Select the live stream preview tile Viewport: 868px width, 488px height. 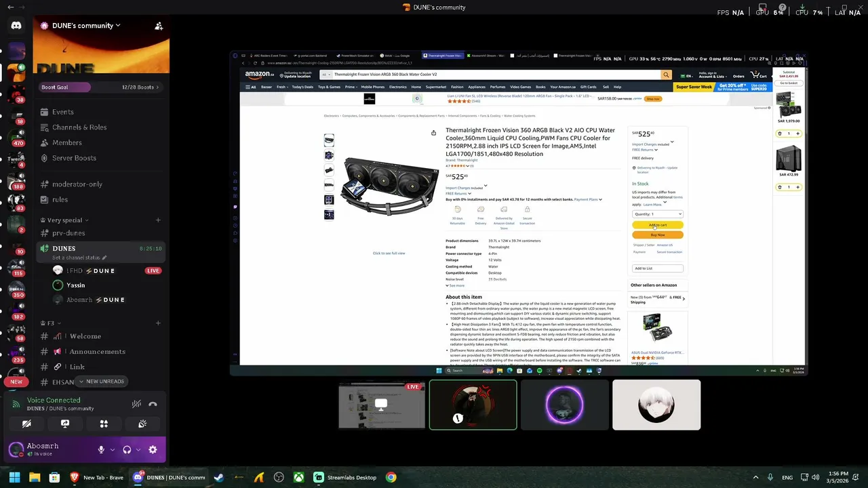382,405
